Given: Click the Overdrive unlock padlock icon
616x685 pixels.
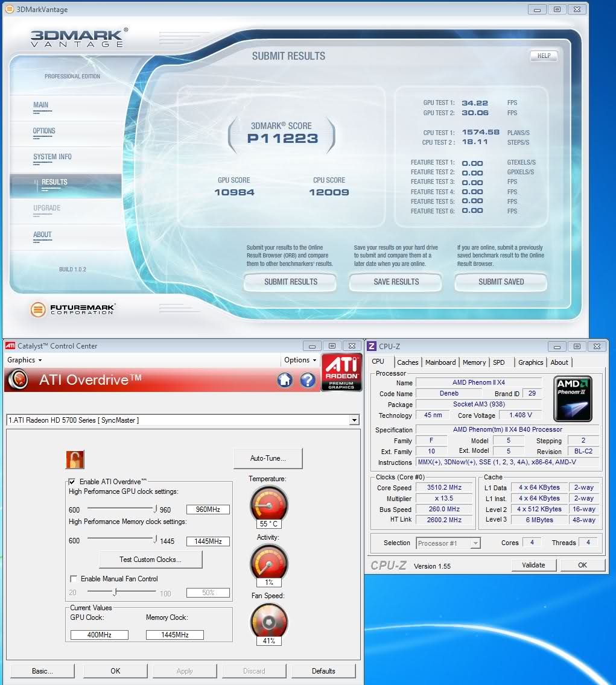Looking at the screenshot, I should 75,459.
